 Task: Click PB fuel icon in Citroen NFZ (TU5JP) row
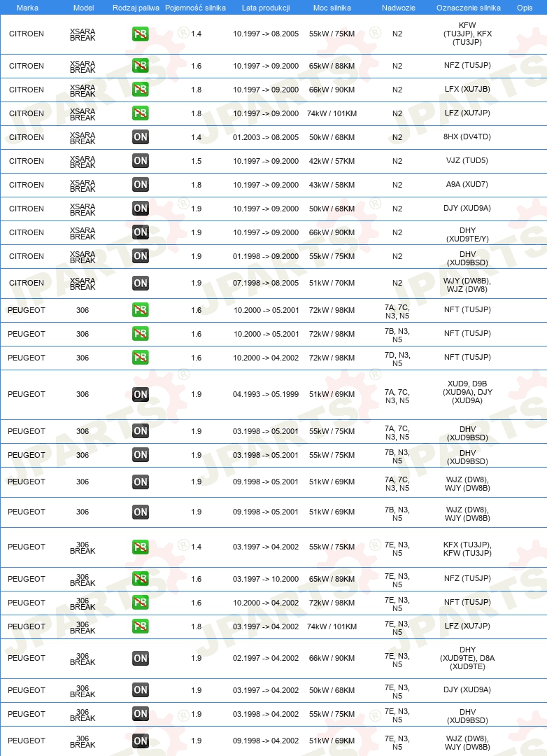click(x=140, y=66)
